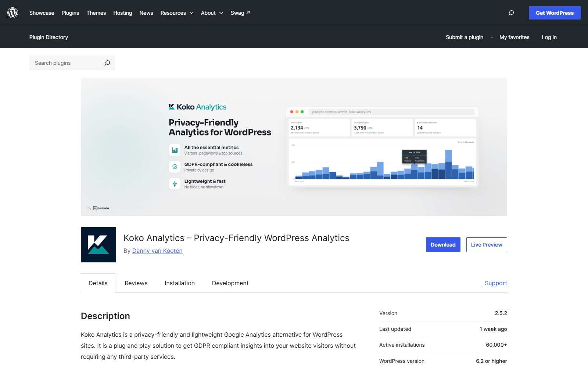Click WordPress version '6.2 or higher' value
The width and height of the screenshot is (588, 368).
pyautogui.click(x=491, y=361)
